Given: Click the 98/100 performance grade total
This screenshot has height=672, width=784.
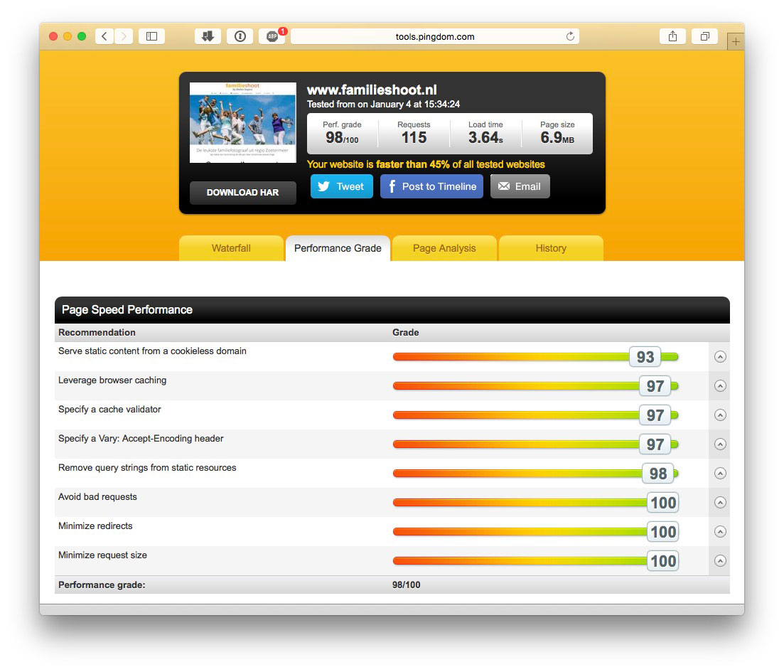Looking at the screenshot, I should pos(406,585).
